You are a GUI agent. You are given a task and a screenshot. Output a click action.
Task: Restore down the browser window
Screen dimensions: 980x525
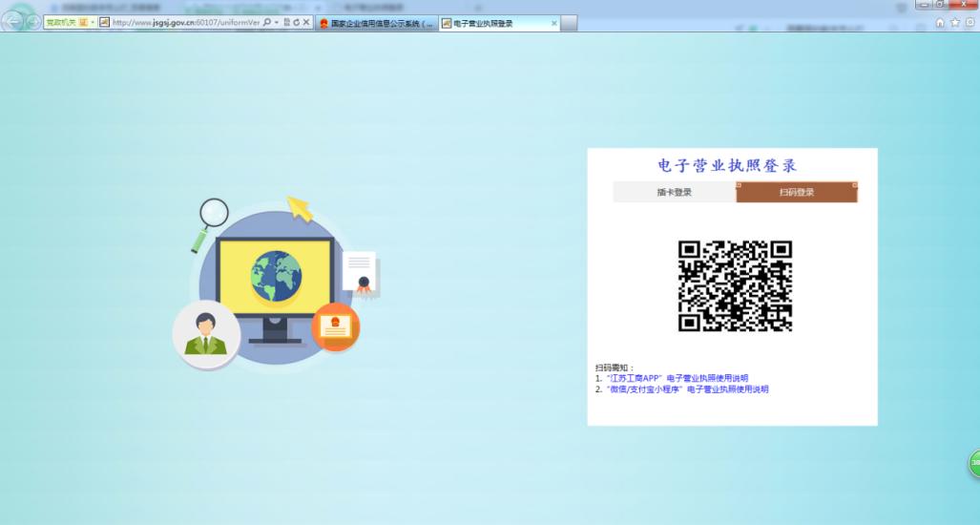(940, 5)
